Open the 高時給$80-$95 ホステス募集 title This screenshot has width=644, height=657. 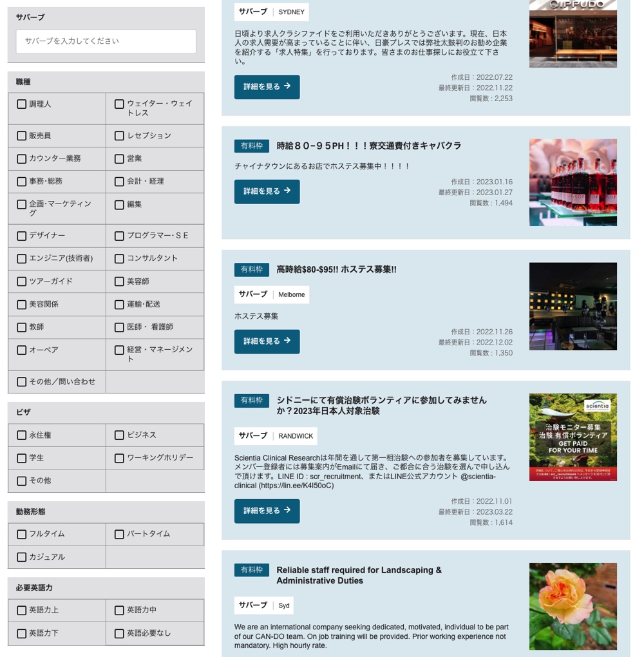coord(336,270)
